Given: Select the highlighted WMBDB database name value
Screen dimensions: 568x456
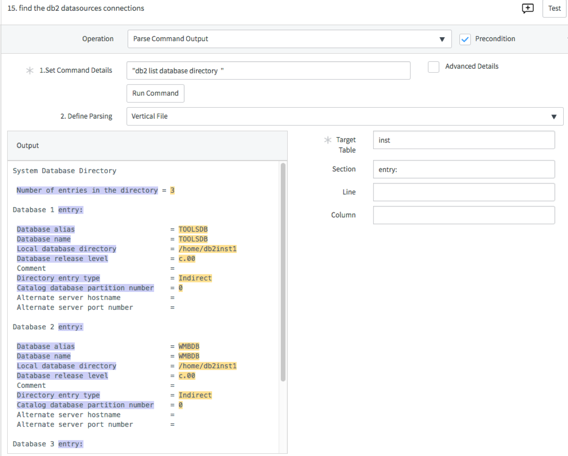Looking at the screenshot, I should (x=189, y=356).
